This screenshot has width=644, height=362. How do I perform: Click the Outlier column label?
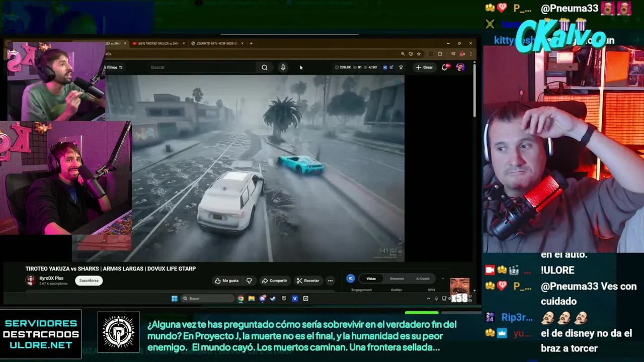pos(396,290)
